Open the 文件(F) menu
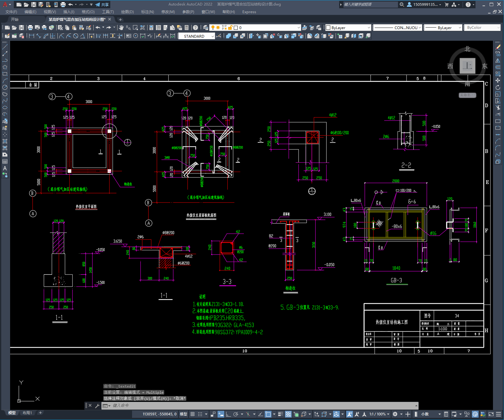 pos(11,12)
